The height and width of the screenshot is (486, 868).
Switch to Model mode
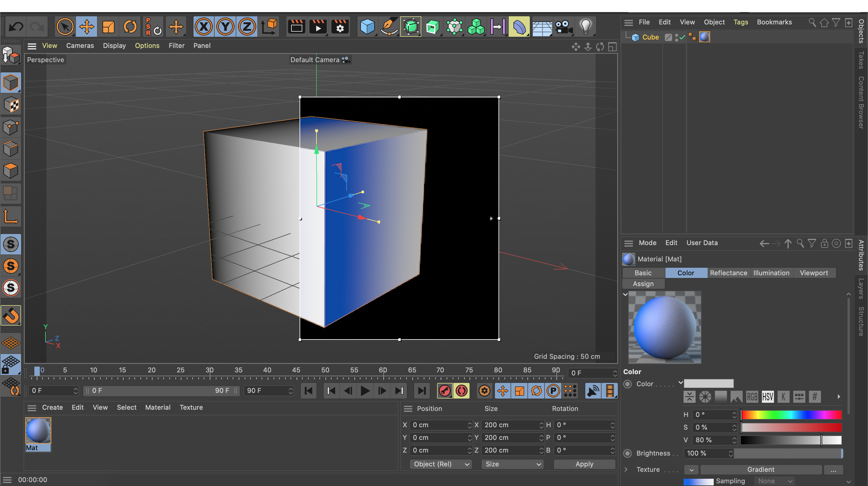(x=11, y=83)
